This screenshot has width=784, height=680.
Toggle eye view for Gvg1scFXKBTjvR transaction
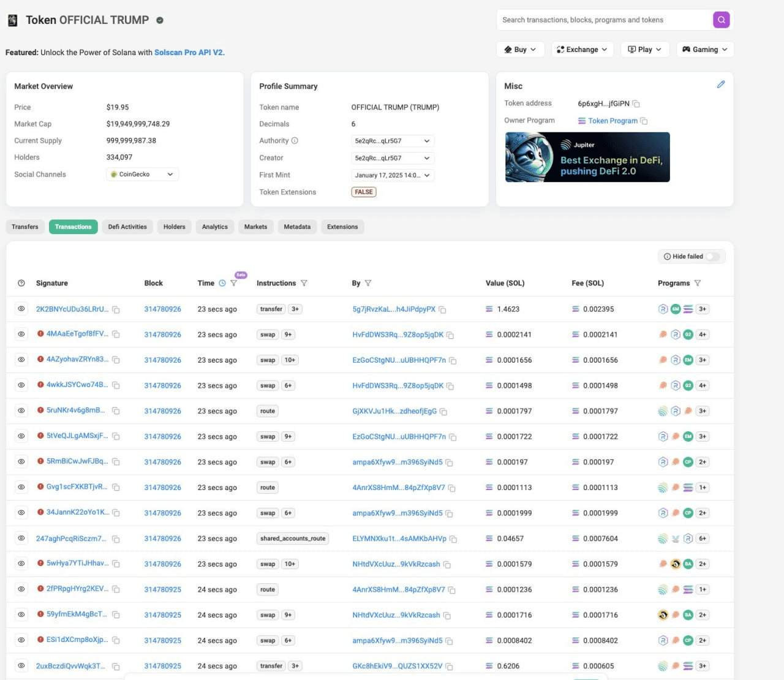(x=21, y=487)
